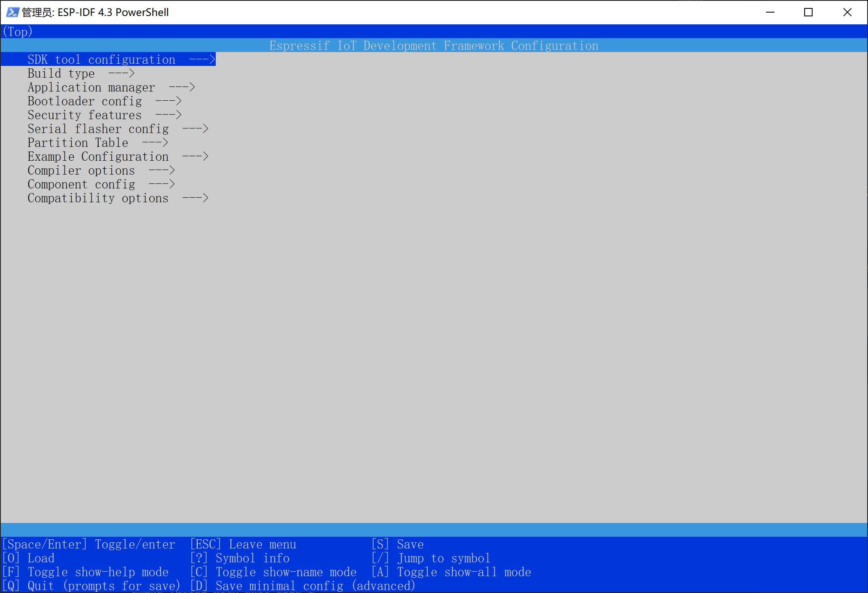The width and height of the screenshot is (868, 593).
Task: Open the Security features submenu
Action: 105,115
